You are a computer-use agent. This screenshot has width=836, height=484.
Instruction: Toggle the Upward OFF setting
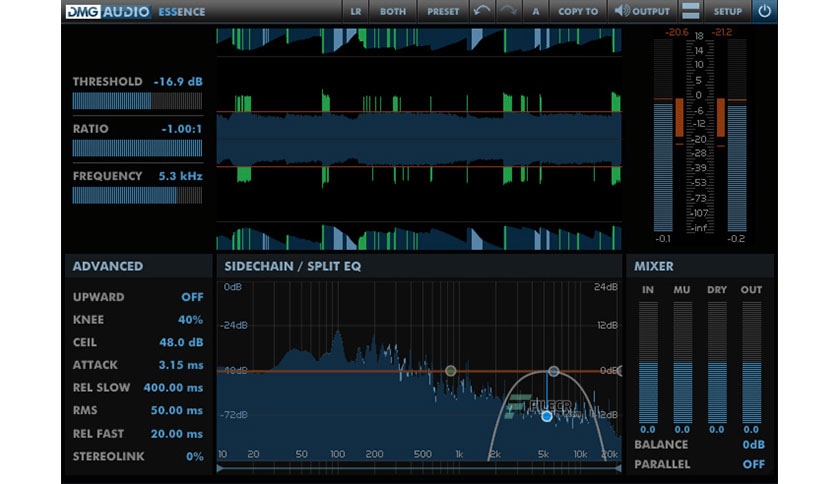[x=192, y=297]
